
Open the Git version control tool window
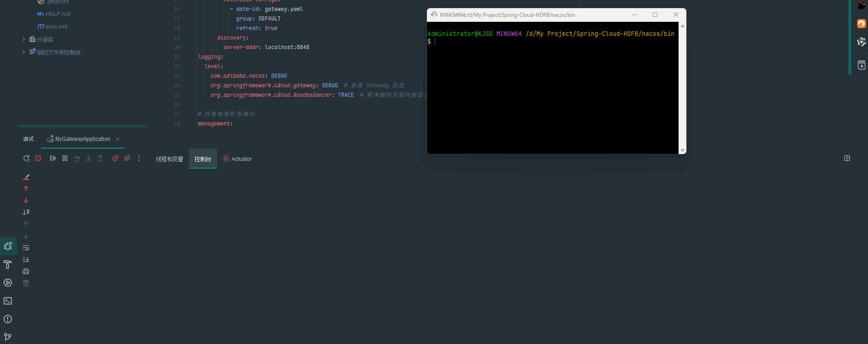tap(8, 337)
